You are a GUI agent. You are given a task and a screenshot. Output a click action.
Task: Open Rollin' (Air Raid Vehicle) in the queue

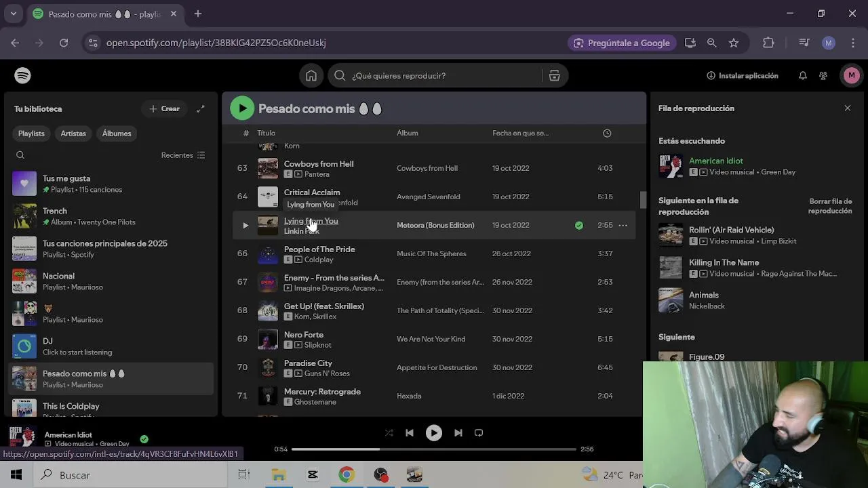(x=731, y=230)
